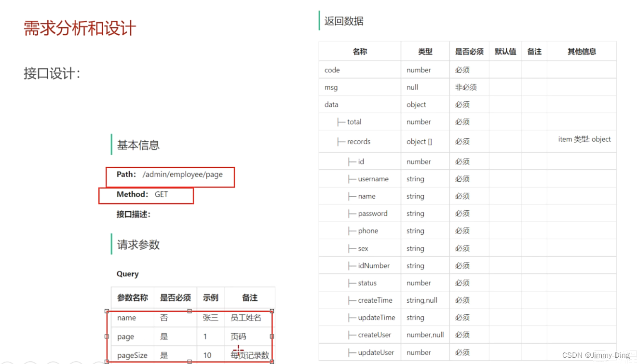
Task: Click the 类型 column header
Action: (x=425, y=52)
